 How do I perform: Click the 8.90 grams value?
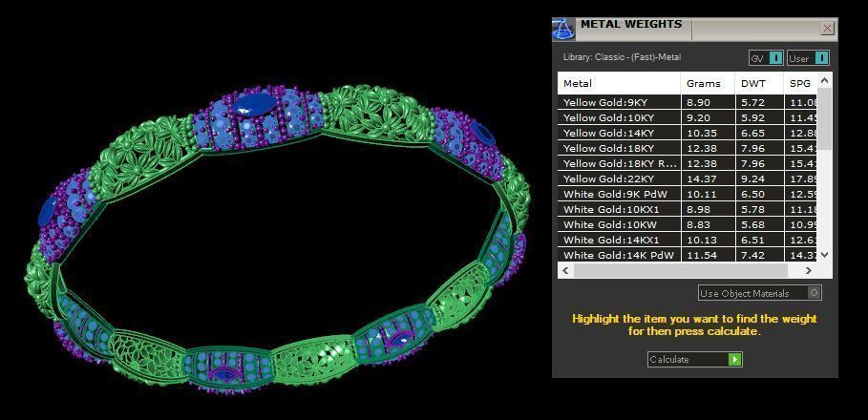click(698, 102)
